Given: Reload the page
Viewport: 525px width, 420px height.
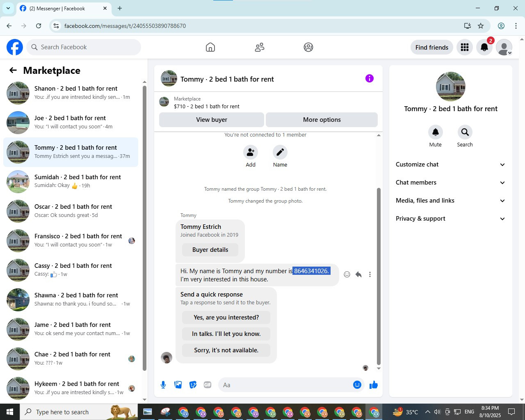Looking at the screenshot, I should coord(39,26).
